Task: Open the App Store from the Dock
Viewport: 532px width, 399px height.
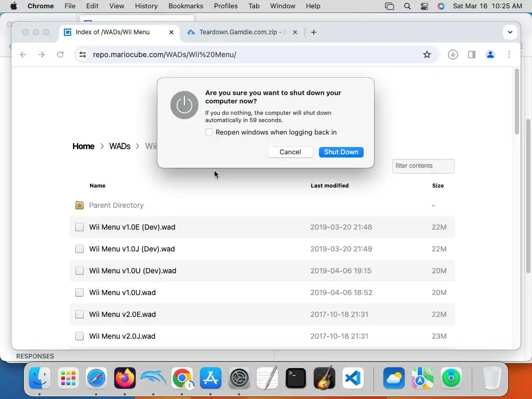Action: 210,378
